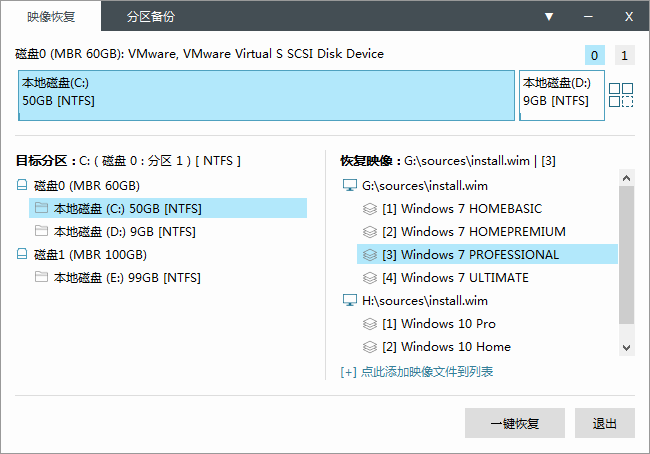Click the 退出 button
This screenshot has height=454, width=650.
604,423
